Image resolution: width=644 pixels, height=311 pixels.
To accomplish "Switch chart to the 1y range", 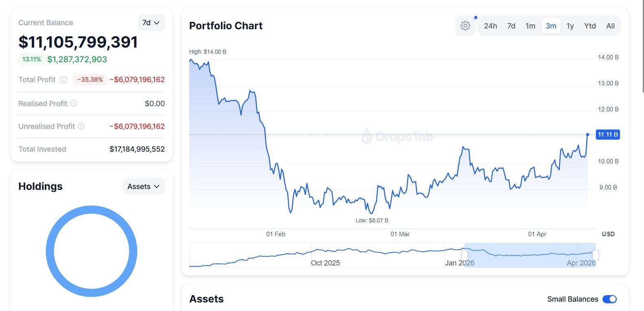I will click(x=570, y=26).
